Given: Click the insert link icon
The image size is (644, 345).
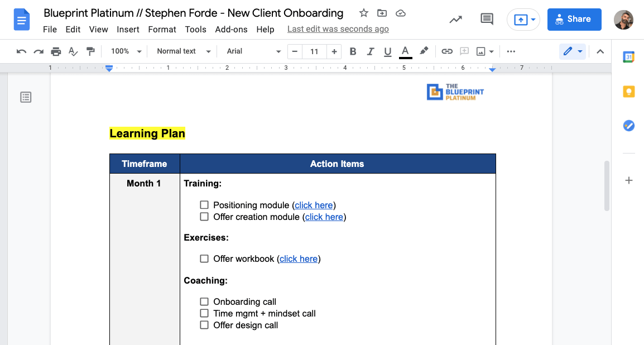Looking at the screenshot, I should [446, 51].
